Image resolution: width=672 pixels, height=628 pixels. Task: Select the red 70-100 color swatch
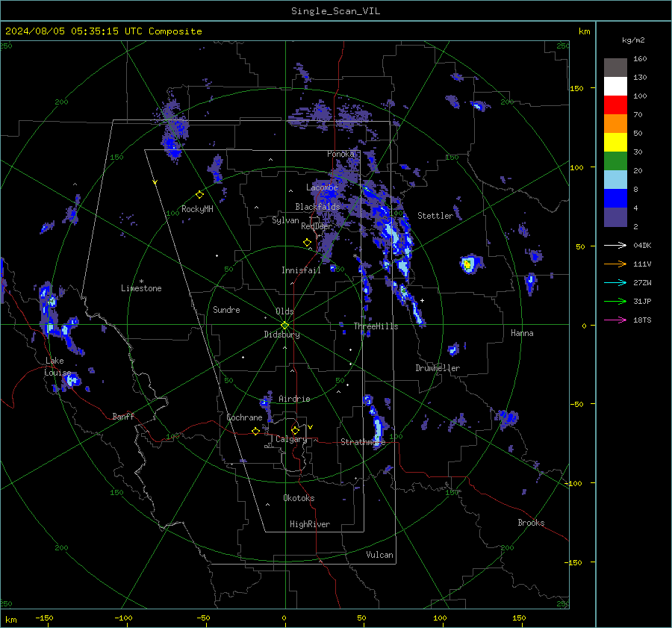pyautogui.click(x=615, y=105)
